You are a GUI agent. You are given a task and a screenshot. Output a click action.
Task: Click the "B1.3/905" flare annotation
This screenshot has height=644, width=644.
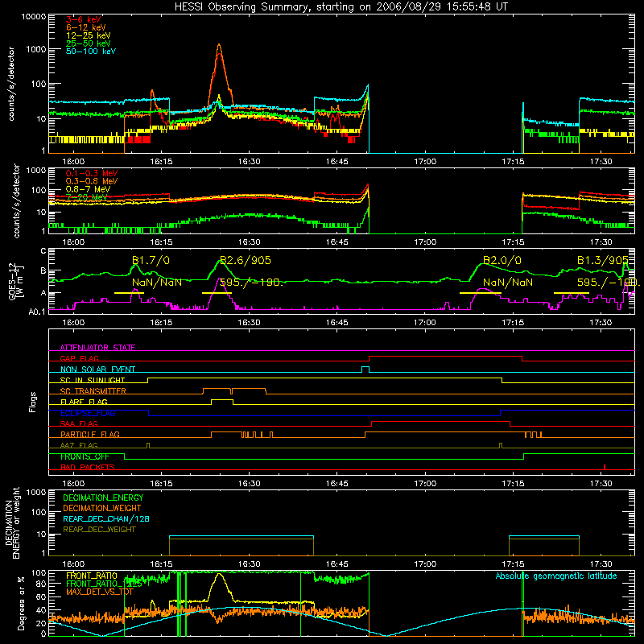(602, 260)
